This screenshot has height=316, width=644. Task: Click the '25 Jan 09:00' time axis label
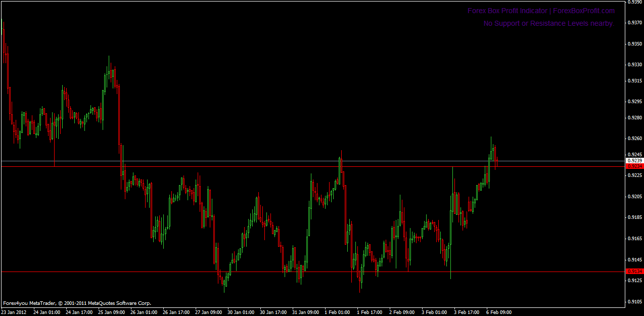[111, 312]
